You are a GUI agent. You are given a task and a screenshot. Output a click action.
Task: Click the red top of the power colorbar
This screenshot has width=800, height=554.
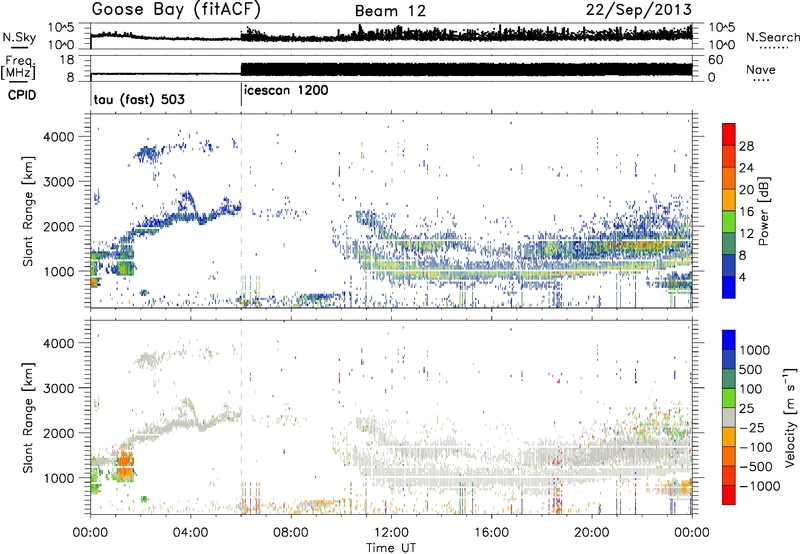[x=729, y=134]
